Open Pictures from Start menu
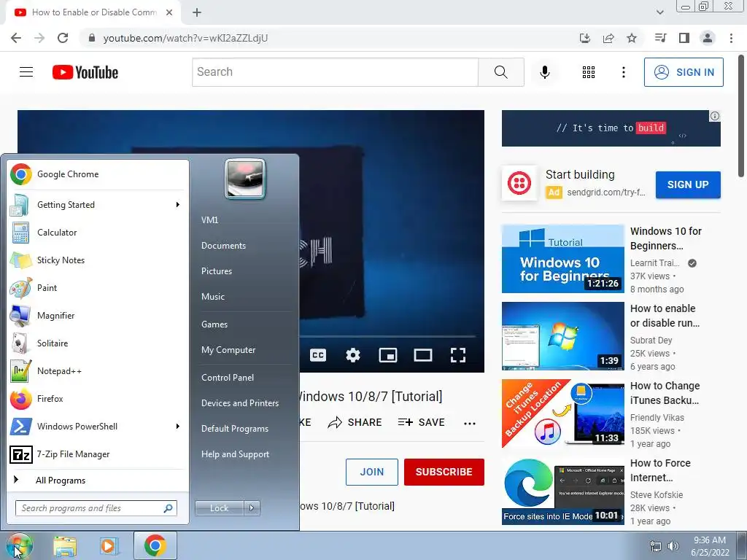747x560 pixels. tap(217, 271)
